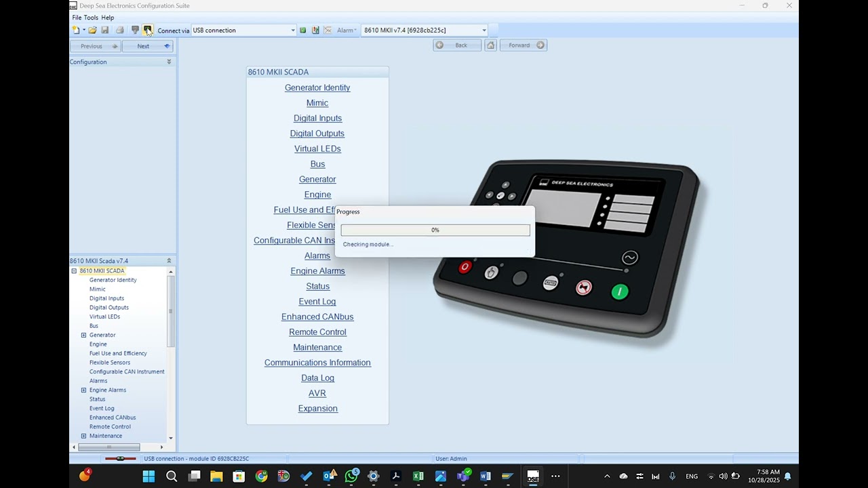Collapse the Configuration panel chevron

tap(169, 62)
